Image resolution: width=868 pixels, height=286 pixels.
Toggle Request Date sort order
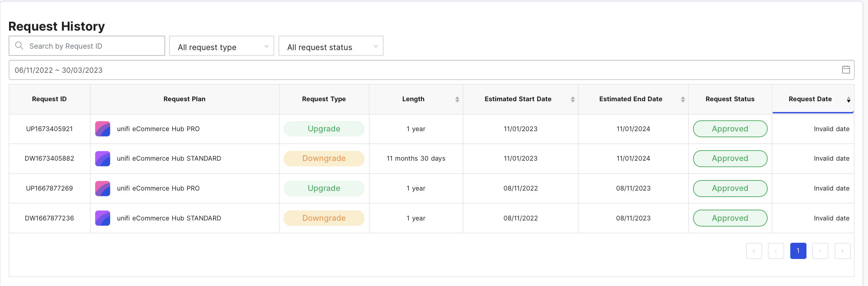(848, 100)
